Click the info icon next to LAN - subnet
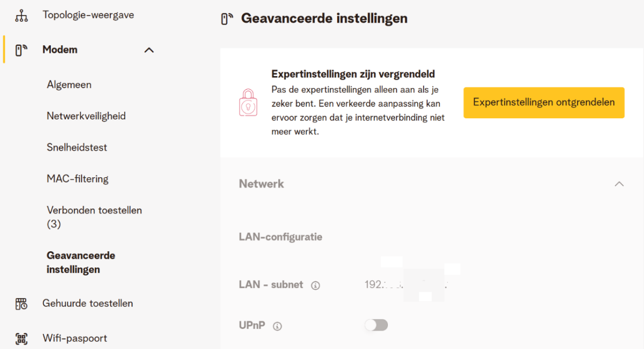 [x=316, y=285]
